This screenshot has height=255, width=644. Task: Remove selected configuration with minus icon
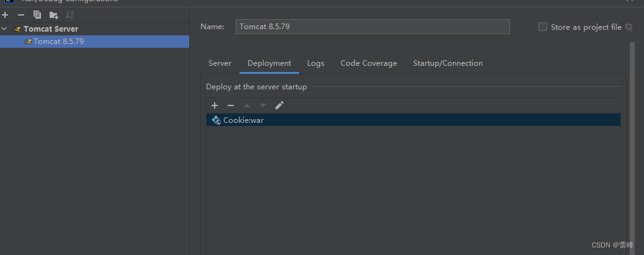click(x=21, y=15)
